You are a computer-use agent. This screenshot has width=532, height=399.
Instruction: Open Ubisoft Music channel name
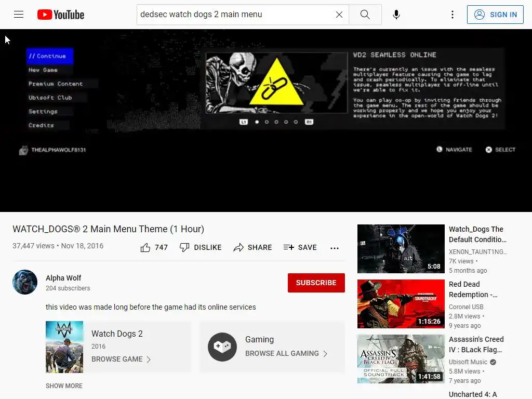tap(468, 362)
